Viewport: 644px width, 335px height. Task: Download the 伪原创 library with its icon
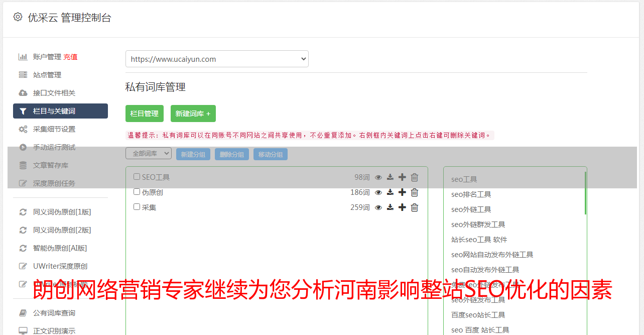tap(390, 192)
